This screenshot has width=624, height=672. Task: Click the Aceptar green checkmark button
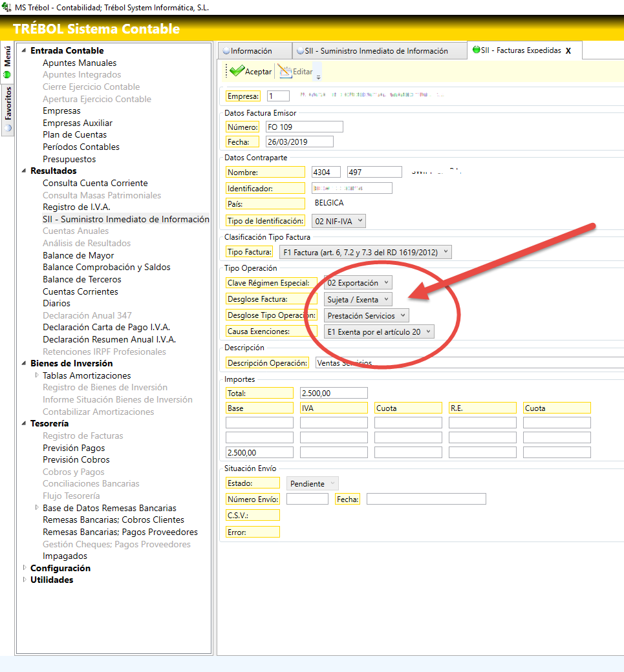point(251,71)
